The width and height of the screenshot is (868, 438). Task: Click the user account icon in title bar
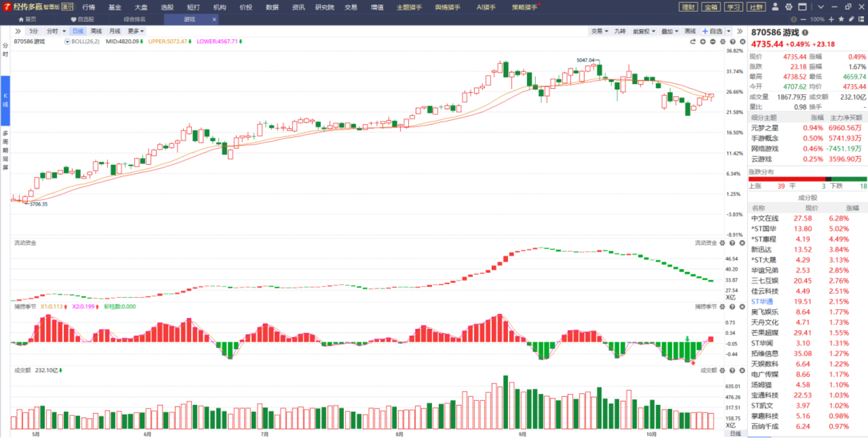tap(776, 7)
